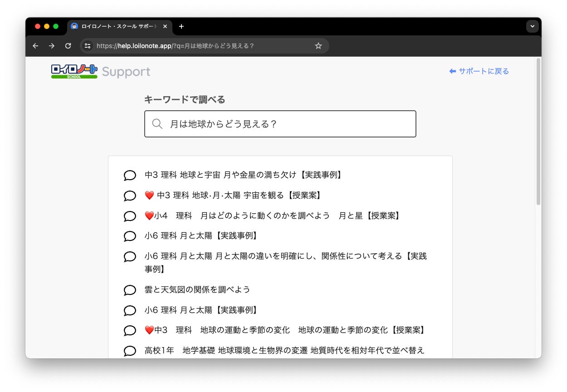Screen dimensions: 567x392
Task: Click speech bubble beside 地球の運動と季節の変化 result
Action: point(130,331)
